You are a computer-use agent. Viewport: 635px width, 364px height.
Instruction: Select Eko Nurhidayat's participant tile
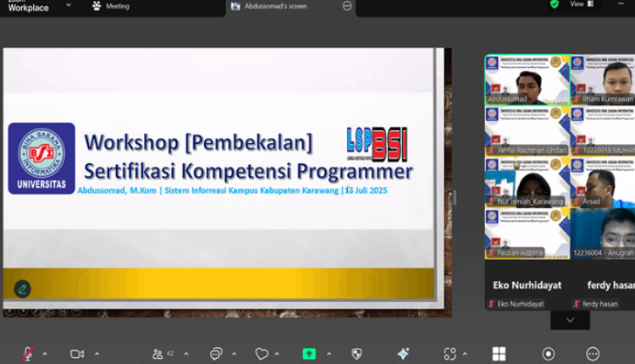pos(527,285)
